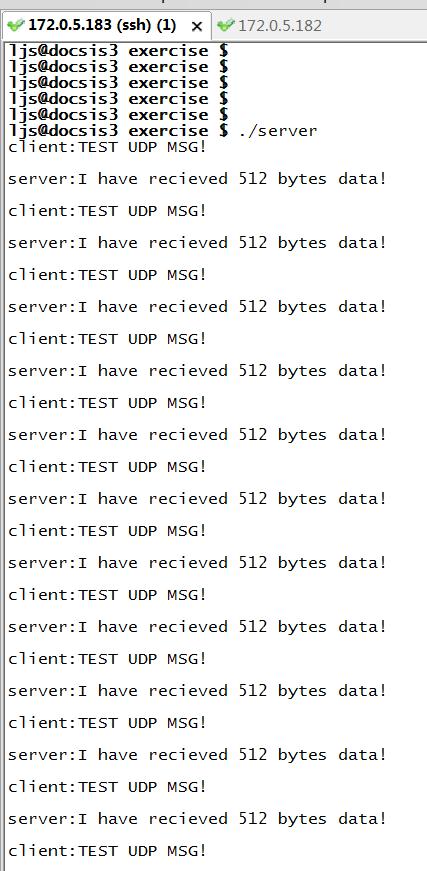427x871 pixels.
Task: Close the 172.0.5.183 (ssh) tab
Action: coord(197,26)
